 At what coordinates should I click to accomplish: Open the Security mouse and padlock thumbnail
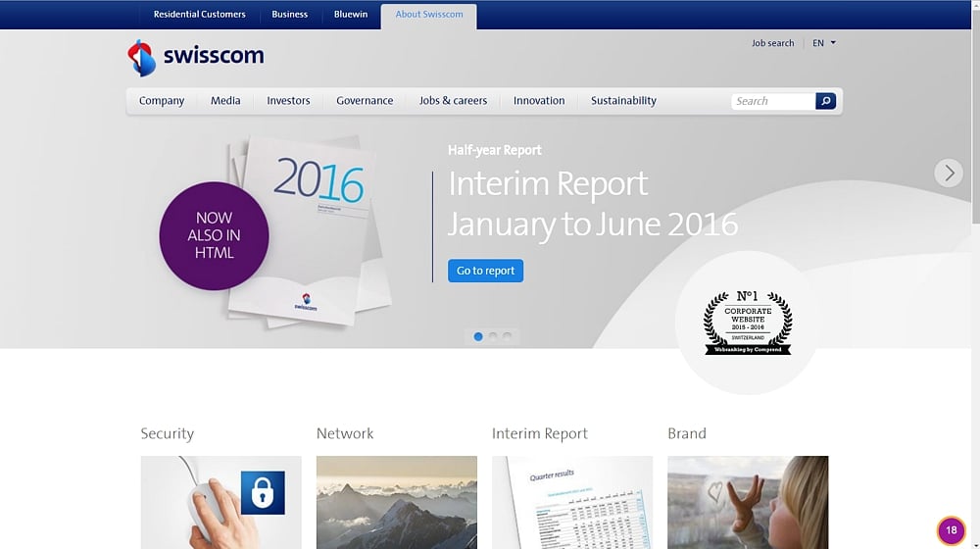(220, 502)
